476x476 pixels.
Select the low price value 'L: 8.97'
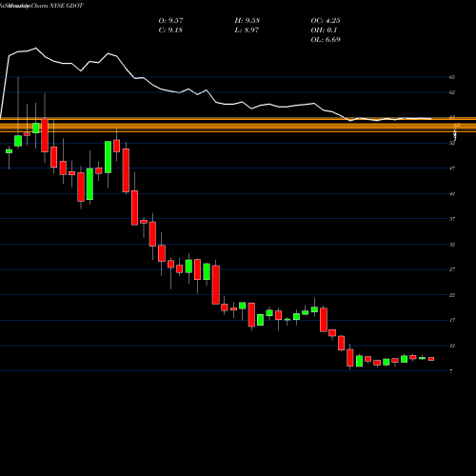247,30
